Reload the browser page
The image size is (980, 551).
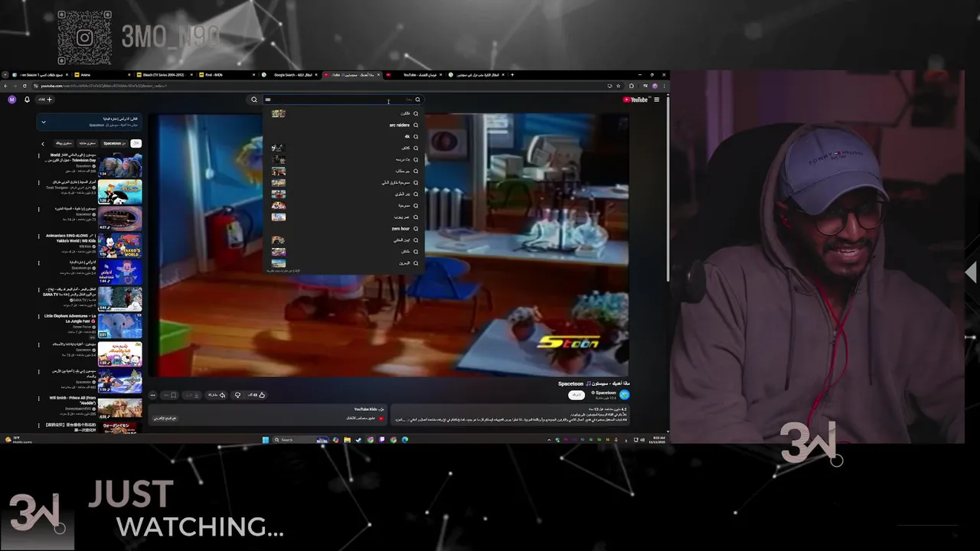(24, 86)
